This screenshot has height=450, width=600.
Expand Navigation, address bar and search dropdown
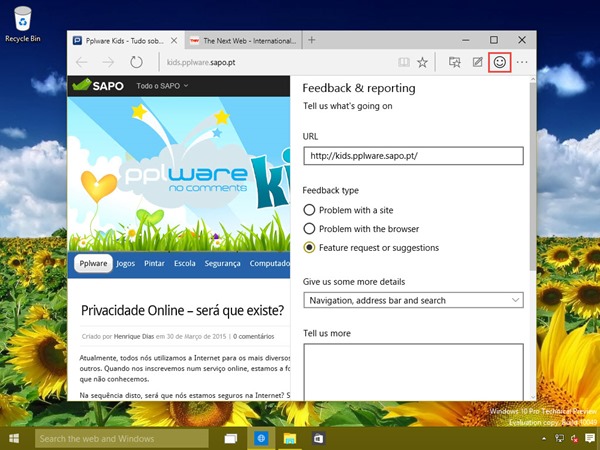[x=413, y=300]
